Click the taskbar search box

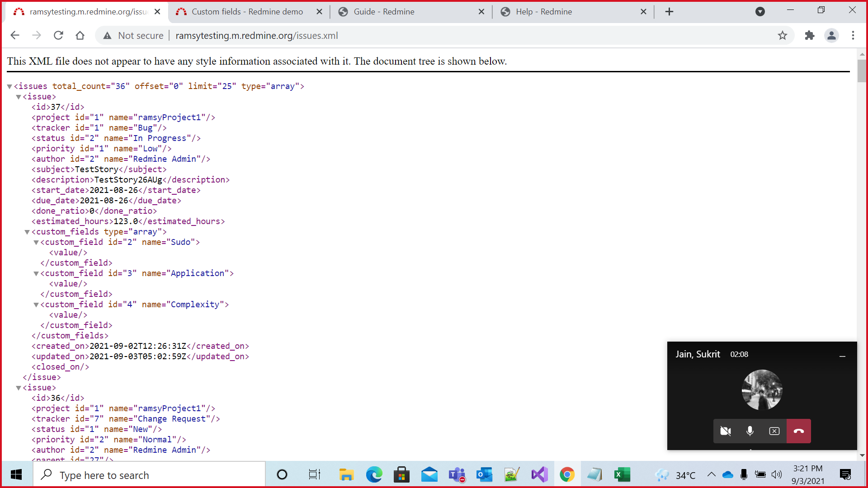point(149,475)
